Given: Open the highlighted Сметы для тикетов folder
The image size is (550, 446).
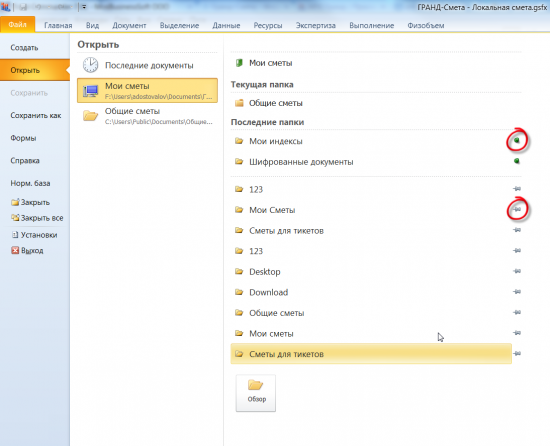Looking at the screenshot, I should [x=371, y=354].
